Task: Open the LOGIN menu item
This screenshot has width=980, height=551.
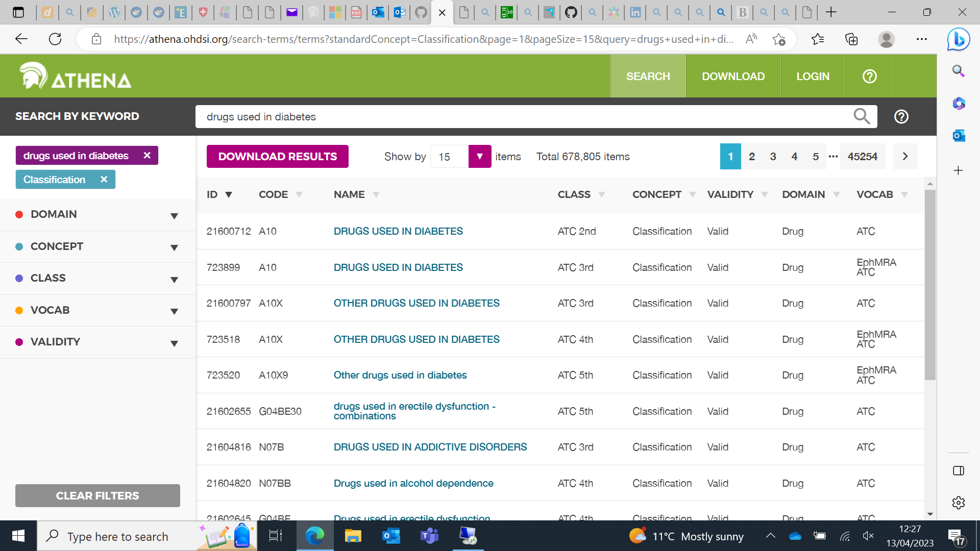Action: pos(813,77)
